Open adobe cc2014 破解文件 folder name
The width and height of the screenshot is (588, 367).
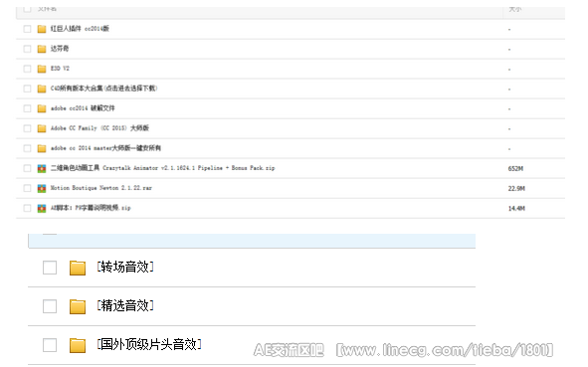[x=83, y=108]
